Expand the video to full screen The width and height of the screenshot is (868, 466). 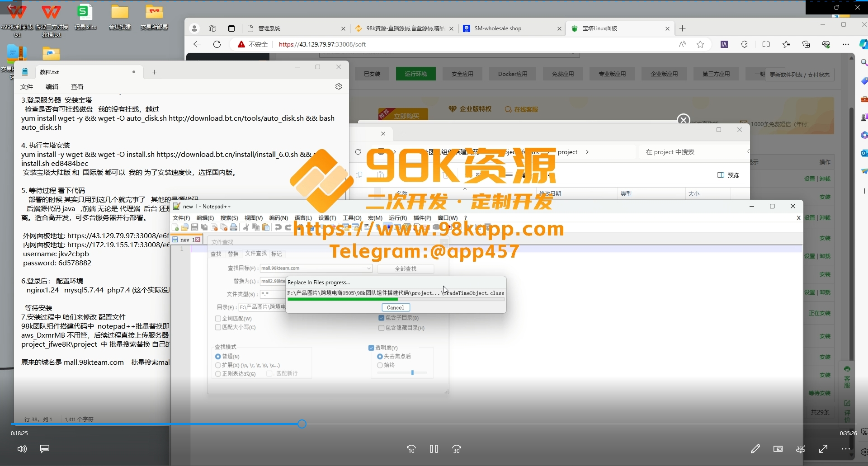click(x=823, y=449)
